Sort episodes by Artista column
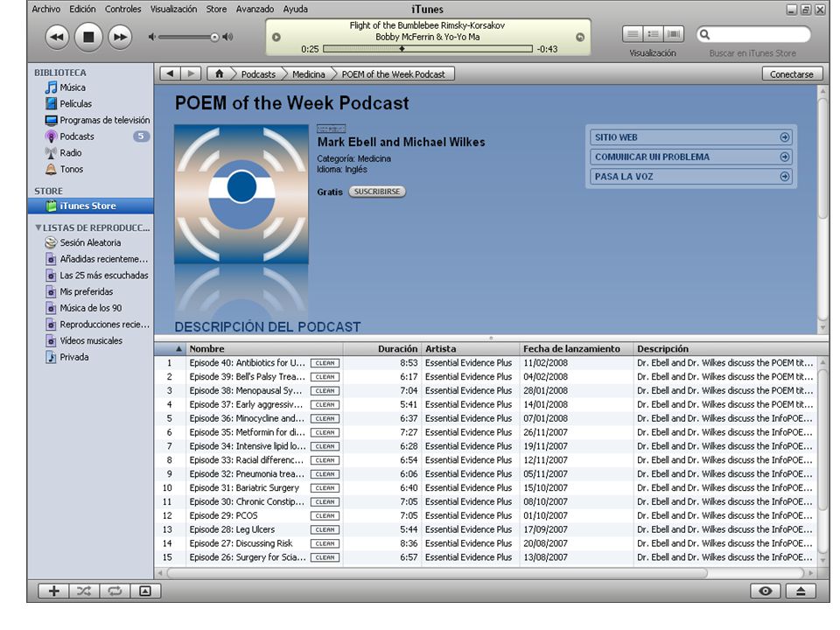 471,349
